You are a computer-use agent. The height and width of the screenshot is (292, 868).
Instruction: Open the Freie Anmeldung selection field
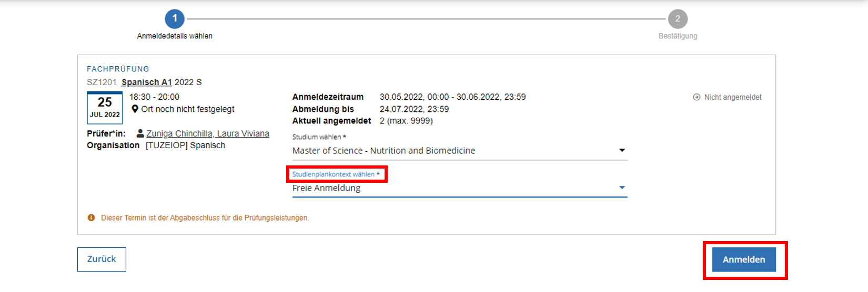point(460,188)
